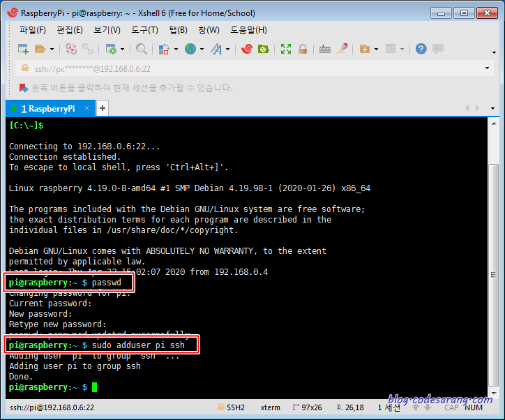Launch the red Xshell swirl icon
Image resolution: width=505 pixels, height=420 pixels.
pos(247,49)
